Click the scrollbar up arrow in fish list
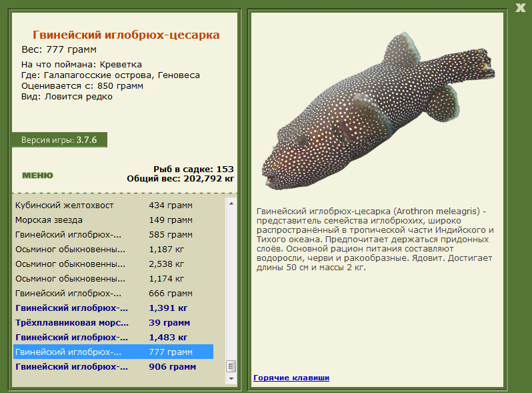 [231, 204]
